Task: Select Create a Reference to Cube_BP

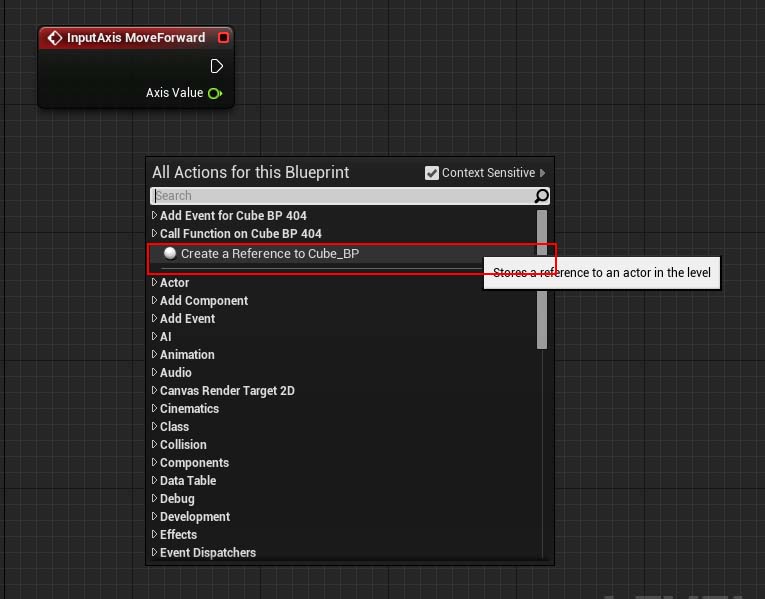Action: coord(270,254)
